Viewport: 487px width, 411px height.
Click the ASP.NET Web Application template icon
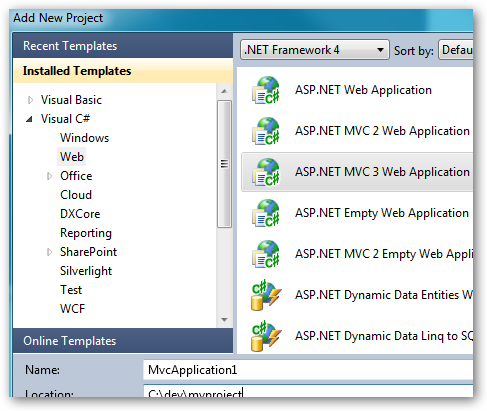[x=265, y=90]
